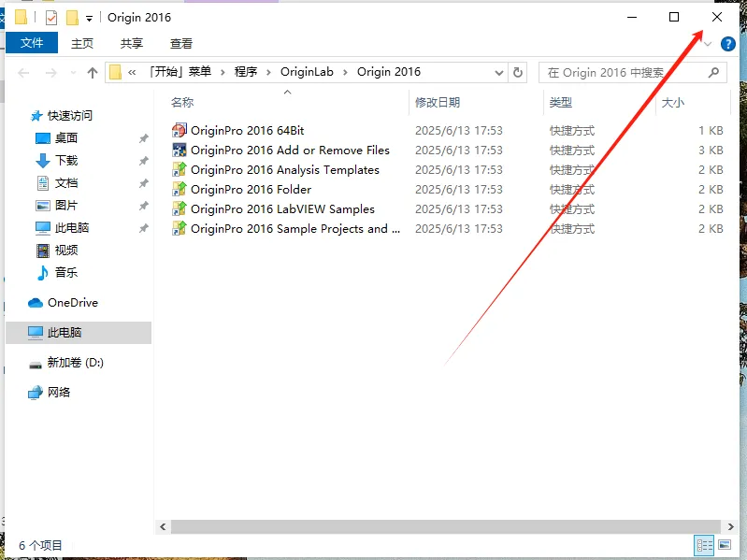Sort by 类型 column header
This screenshot has width=747, height=560.
561,103
